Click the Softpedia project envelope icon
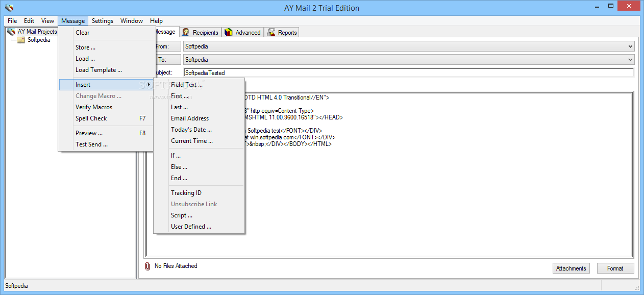The image size is (644, 295). [21, 40]
